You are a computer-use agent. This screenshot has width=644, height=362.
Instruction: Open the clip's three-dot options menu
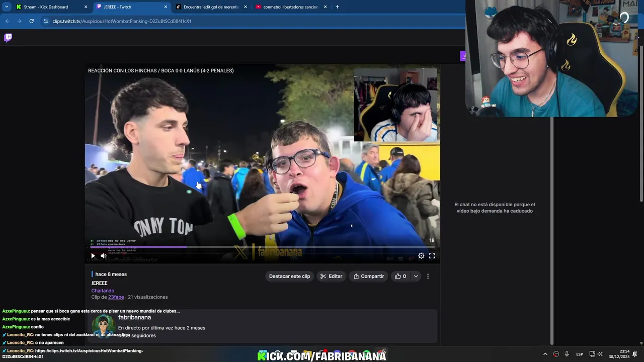click(428, 276)
